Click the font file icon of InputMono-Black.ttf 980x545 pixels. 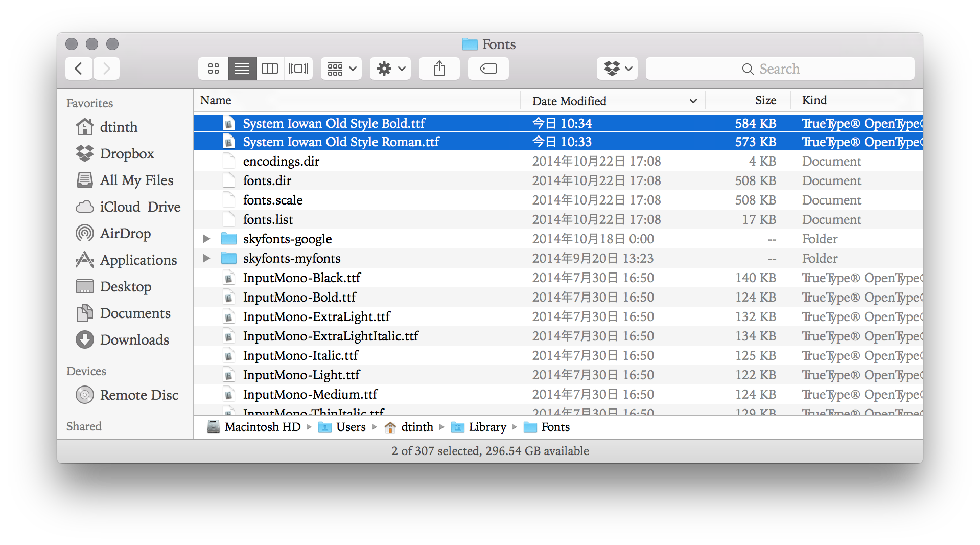coord(229,278)
